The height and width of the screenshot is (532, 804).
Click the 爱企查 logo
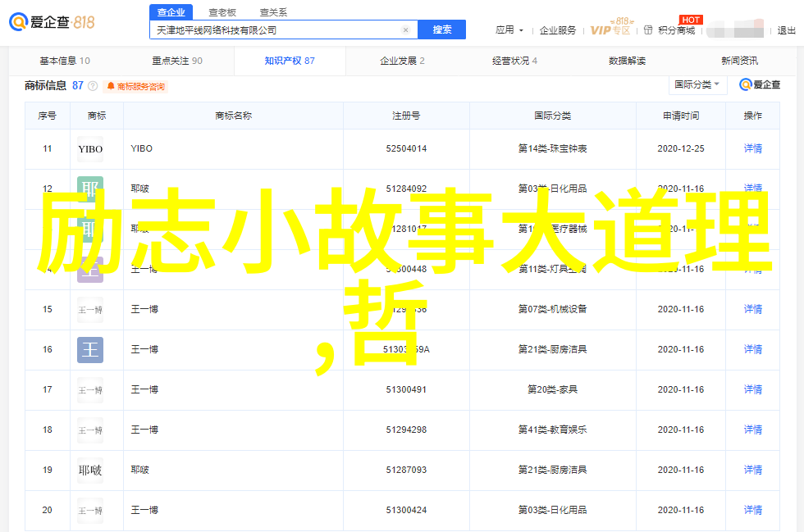[52, 22]
